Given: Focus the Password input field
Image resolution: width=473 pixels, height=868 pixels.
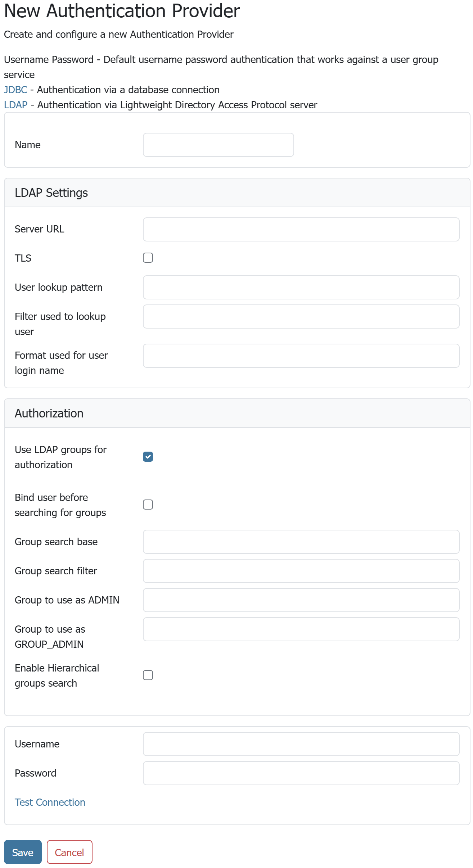Looking at the screenshot, I should 301,773.
